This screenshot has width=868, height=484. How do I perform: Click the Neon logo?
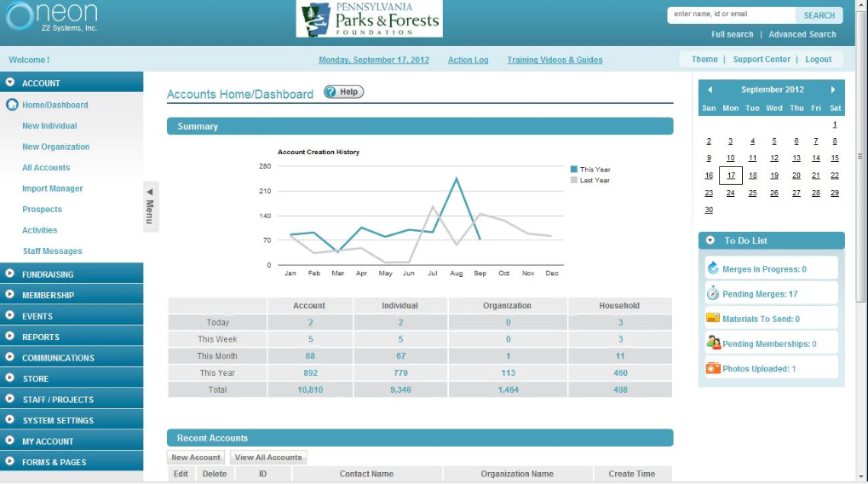click(51, 16)
